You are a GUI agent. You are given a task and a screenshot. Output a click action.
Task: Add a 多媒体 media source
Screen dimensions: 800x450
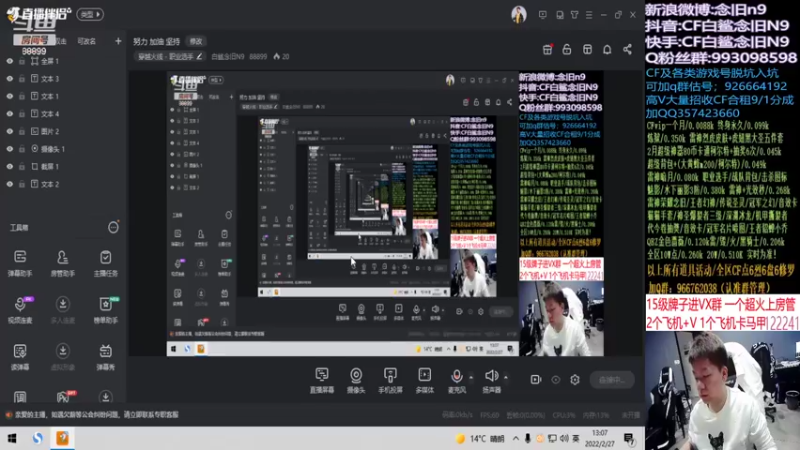pyautogui.click(x=424, y=380)
